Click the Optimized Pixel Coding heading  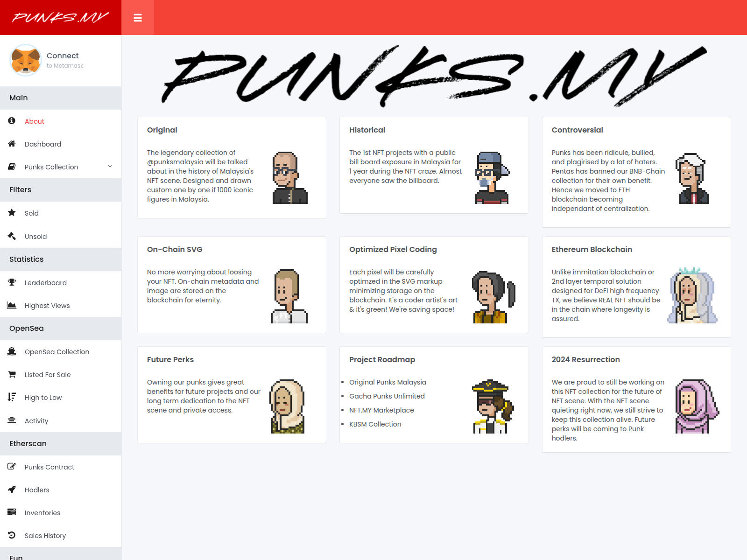click(393, 250)
